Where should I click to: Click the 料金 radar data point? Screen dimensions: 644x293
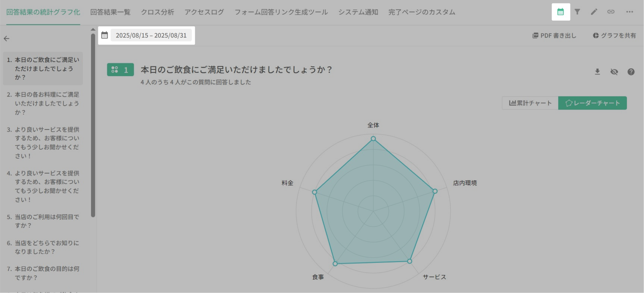coord(314,192)
